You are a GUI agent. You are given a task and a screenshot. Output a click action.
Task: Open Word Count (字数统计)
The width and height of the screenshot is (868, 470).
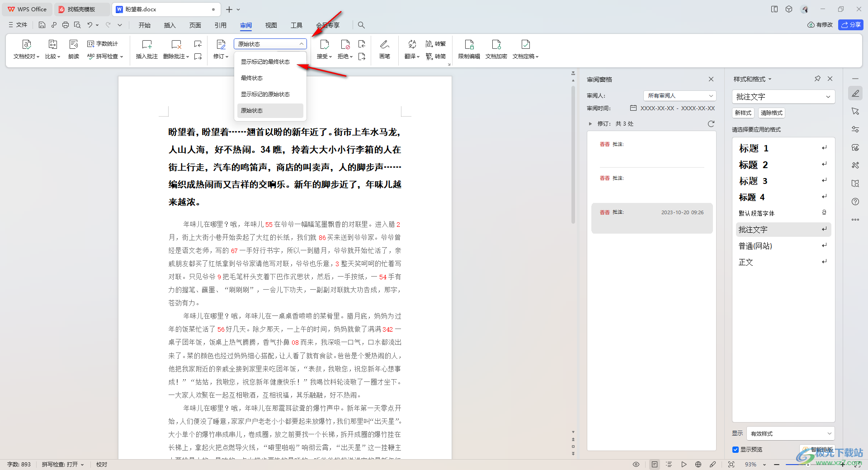coord(103,44)
